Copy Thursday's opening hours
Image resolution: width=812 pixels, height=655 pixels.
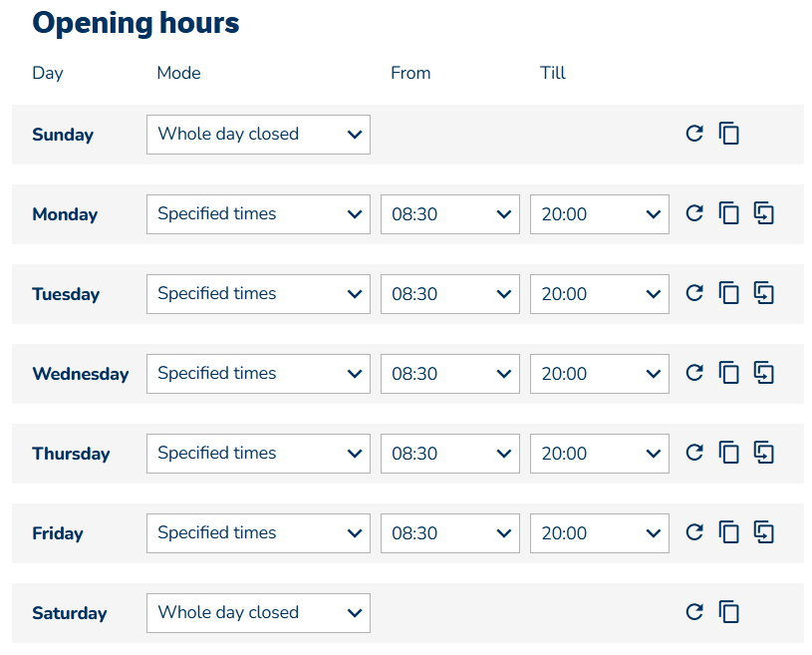click(x=729, y=453)
